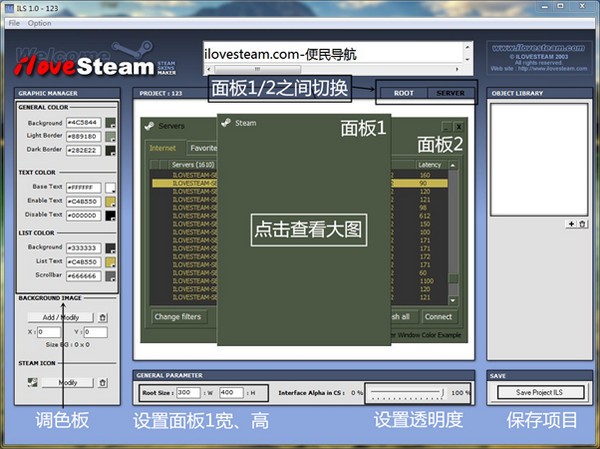This screenshot has height=449, width=600.
Task: Click the Steam icon preview thumbnail
Action: point(33,382)
